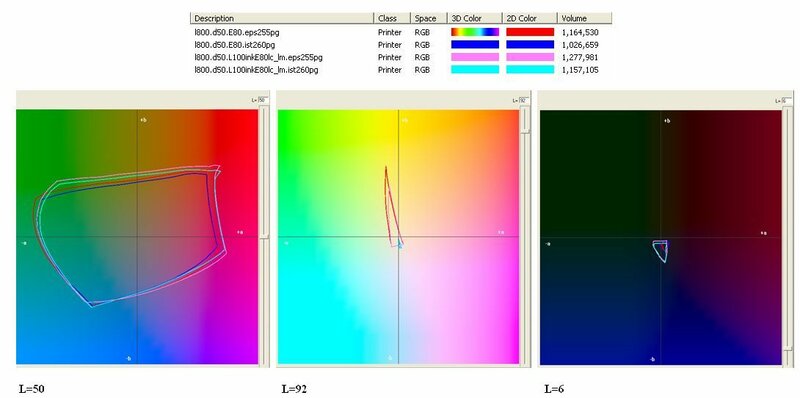
Task: Click Printer class cell of E80.ist260pg row
Action: click(389, 45)
